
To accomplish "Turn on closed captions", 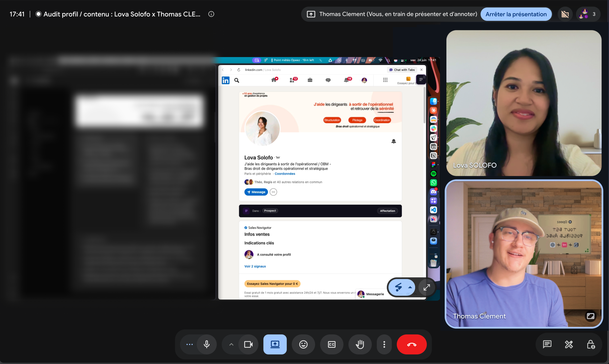I will 332,344.
